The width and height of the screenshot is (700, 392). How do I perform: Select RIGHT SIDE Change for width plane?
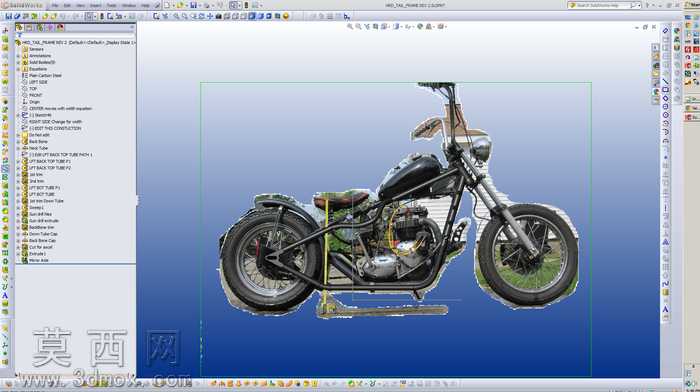pyautogui.click(x=55, y=121)
